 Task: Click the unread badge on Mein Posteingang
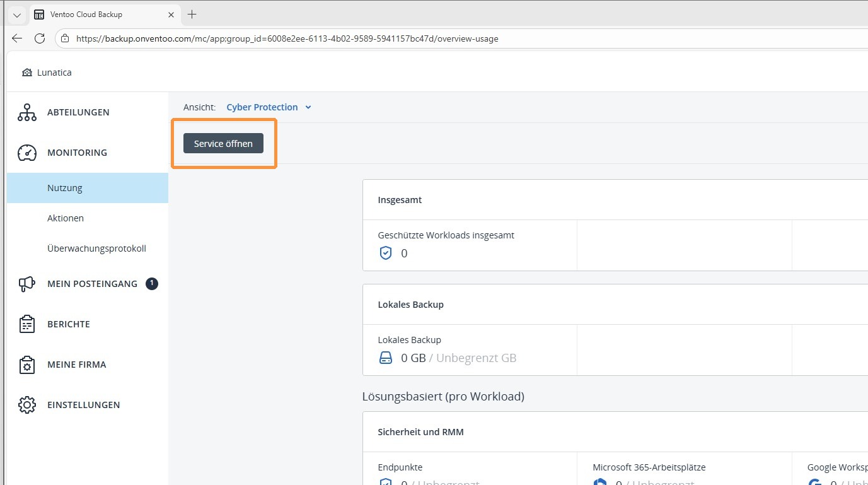coord(151,284)
